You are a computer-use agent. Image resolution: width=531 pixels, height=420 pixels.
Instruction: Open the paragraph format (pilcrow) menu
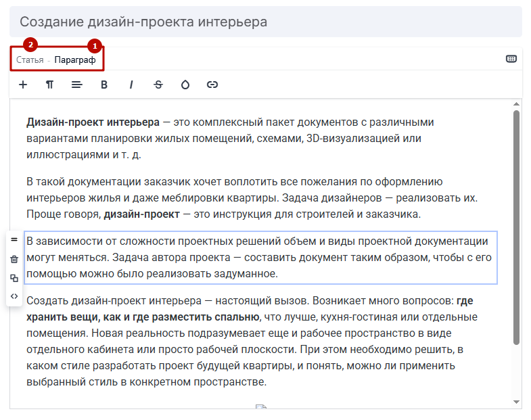coord(50,85)
